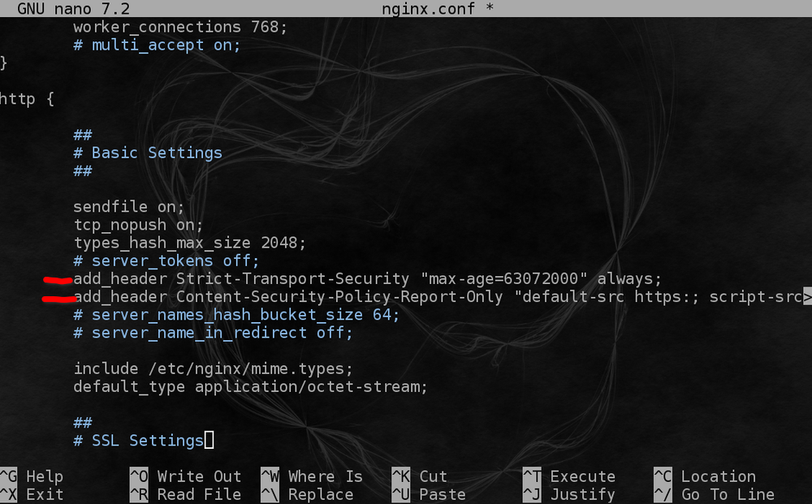Viewport: 812px width, 504px height.
Task: Click the ^W Where Is shortcut
Action: [x=313, y=476]
